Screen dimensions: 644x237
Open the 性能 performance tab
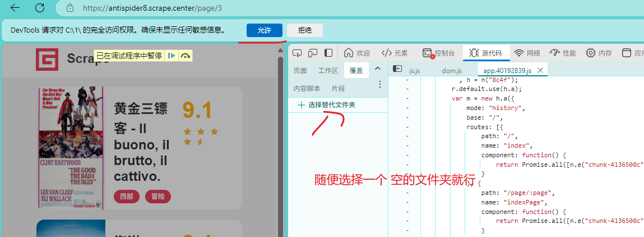(x=563, y=53)
